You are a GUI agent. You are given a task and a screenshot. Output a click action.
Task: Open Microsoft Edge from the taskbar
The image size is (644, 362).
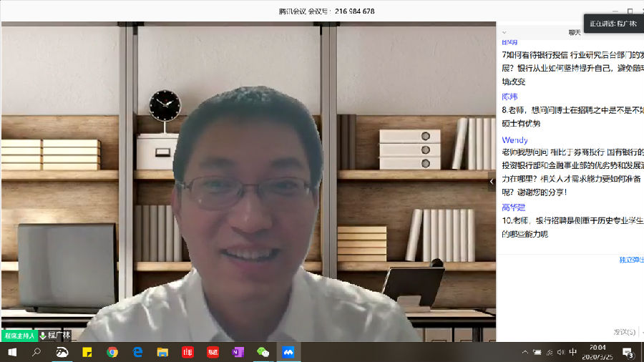tap(137, 352)
